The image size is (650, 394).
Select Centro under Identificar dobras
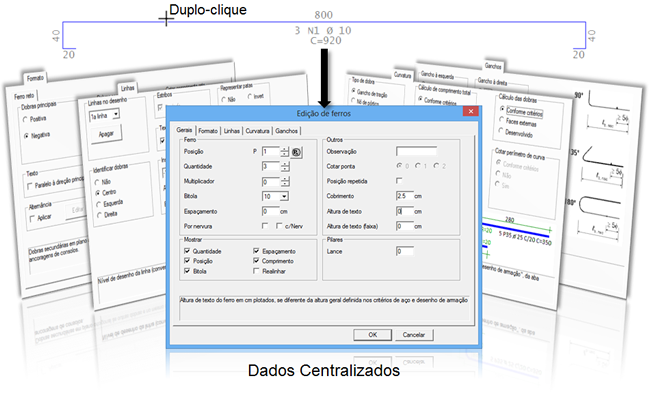click(x=98, y=193)
